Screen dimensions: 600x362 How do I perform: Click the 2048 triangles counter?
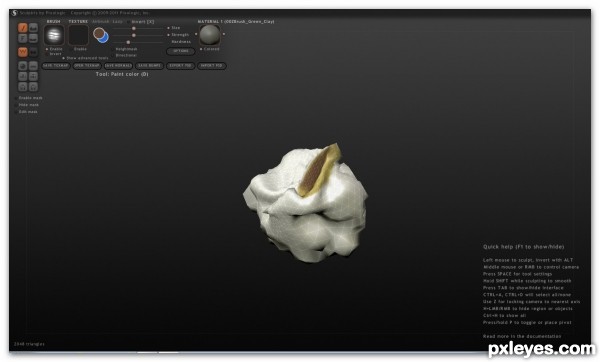coord(29,344)
